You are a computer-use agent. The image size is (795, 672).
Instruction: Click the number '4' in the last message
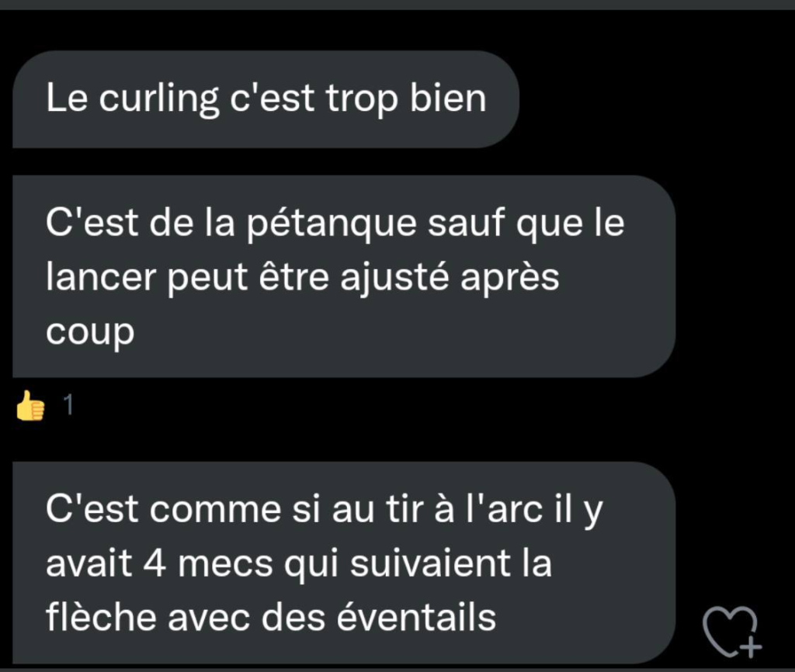click(x=154, y=563)
